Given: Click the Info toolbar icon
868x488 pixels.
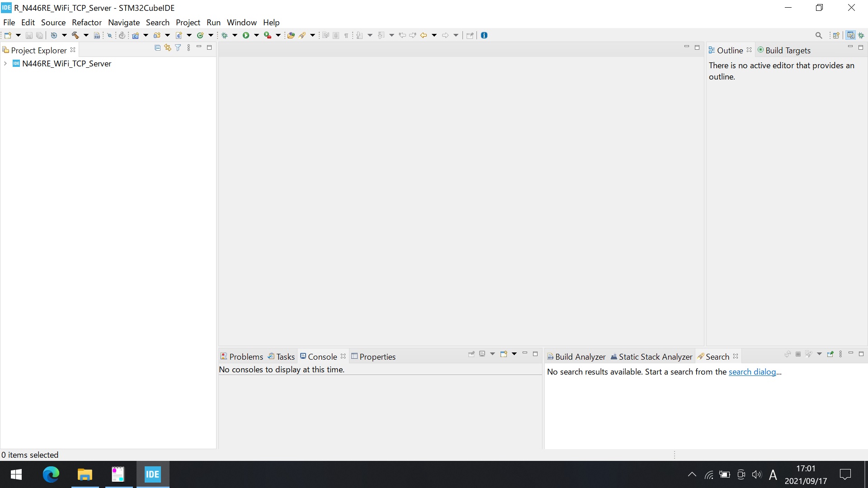Looking at the screenshot, I should point(484,34).
